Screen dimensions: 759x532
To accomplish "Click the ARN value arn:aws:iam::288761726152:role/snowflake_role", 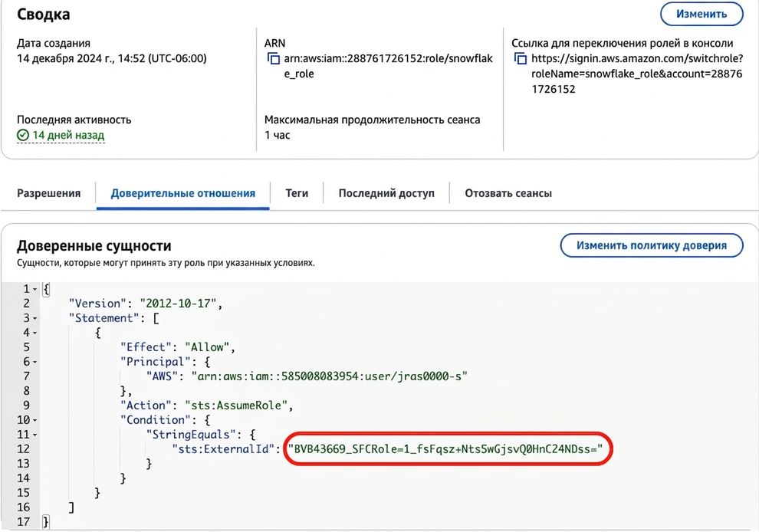I will click(x=388, y=66).
